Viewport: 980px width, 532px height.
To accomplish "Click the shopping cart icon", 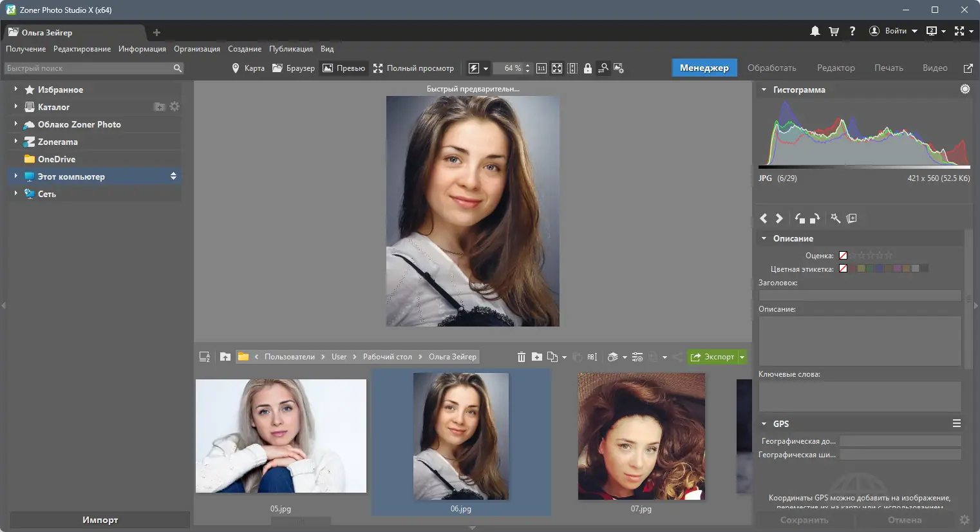I will [x=834, y=31].
